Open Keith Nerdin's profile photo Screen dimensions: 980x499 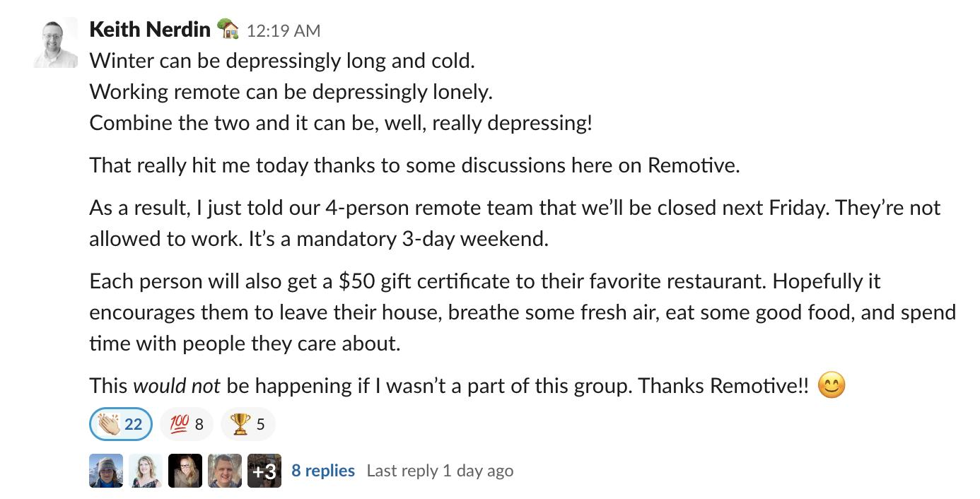55,42
